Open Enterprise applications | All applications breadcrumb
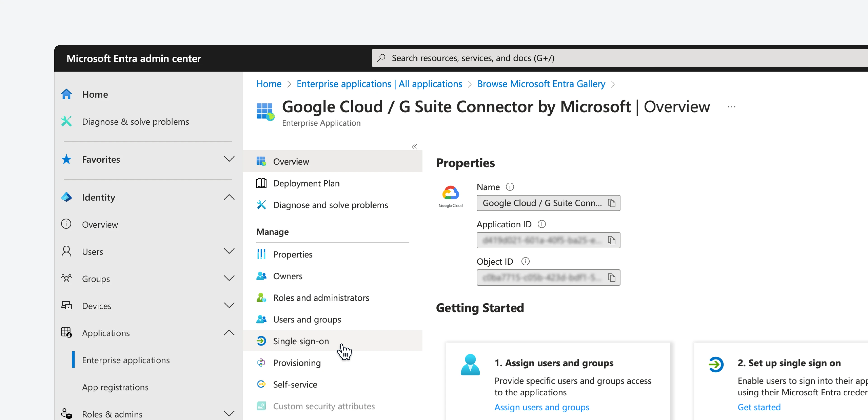This screenshot has height=420, width=868. (380, 84)
